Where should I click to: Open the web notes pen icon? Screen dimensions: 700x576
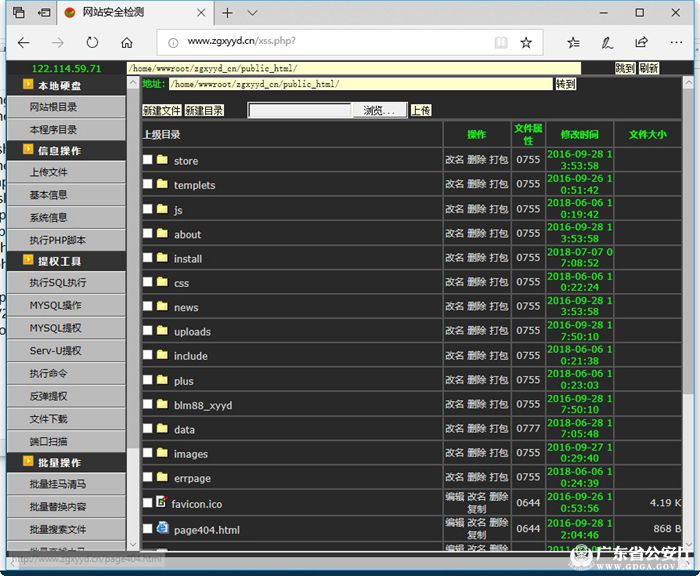pos(607,42)
